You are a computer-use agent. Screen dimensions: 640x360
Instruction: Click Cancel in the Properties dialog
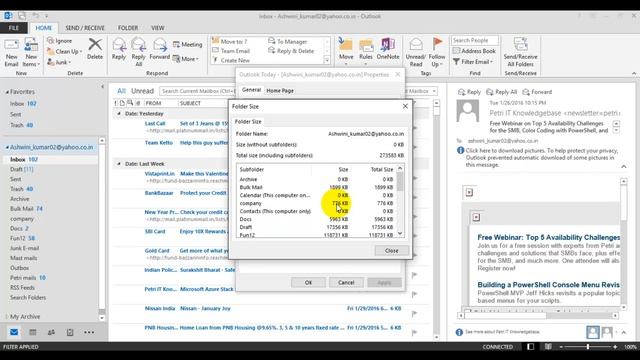tap(346, 282)
